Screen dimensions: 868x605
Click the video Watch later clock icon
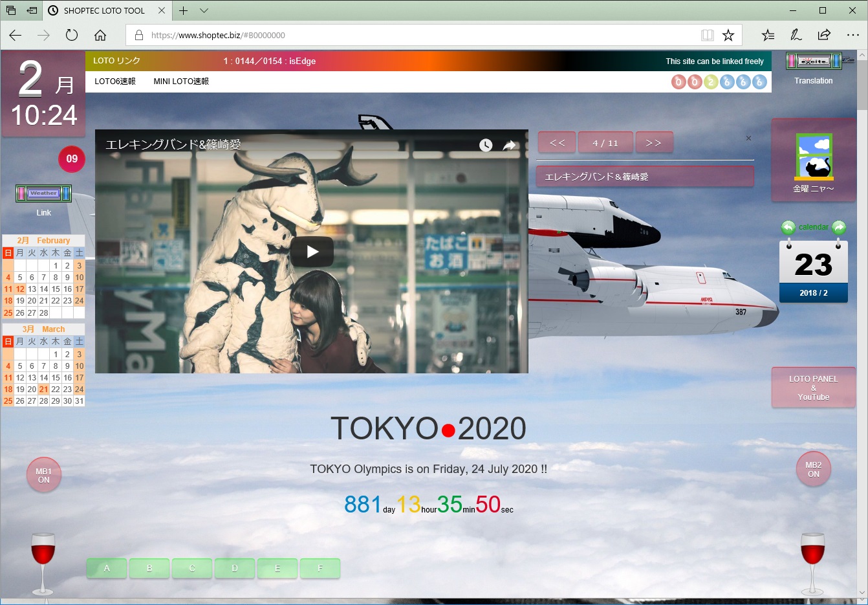(x=486, y=145)
